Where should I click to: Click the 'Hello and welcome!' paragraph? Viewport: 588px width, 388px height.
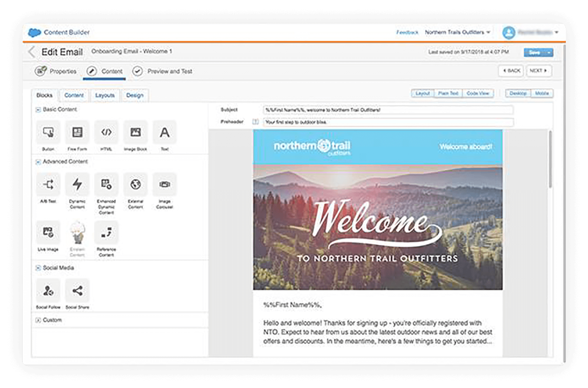[378, 332]
